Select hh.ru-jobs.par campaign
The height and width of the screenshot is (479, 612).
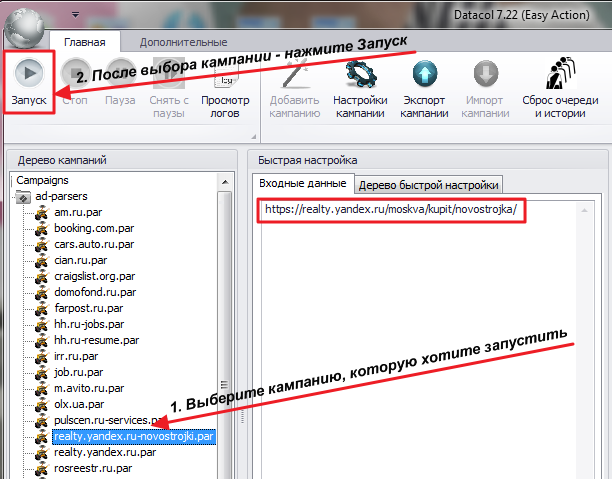pyautogui.click(x=89, y=324)
